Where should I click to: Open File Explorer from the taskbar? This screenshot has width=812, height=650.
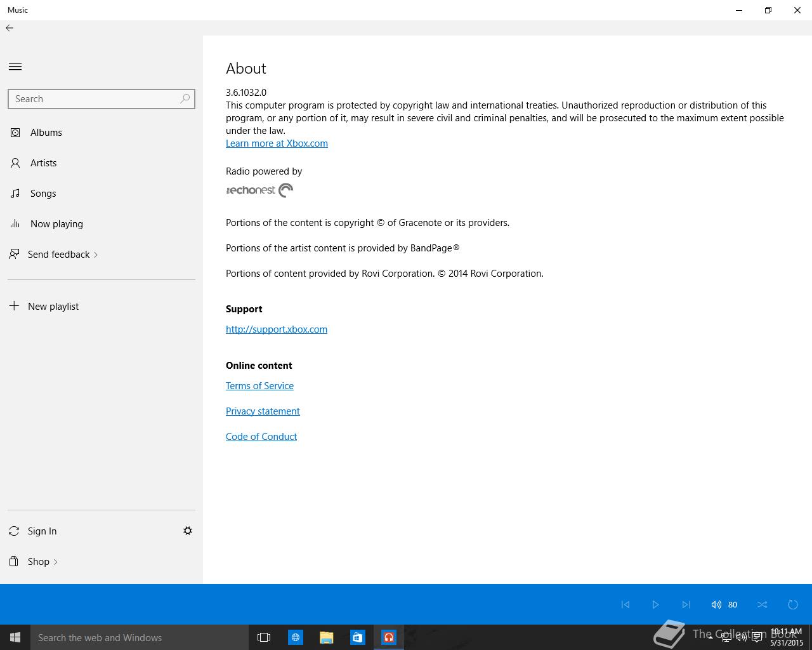click(327, 637)
